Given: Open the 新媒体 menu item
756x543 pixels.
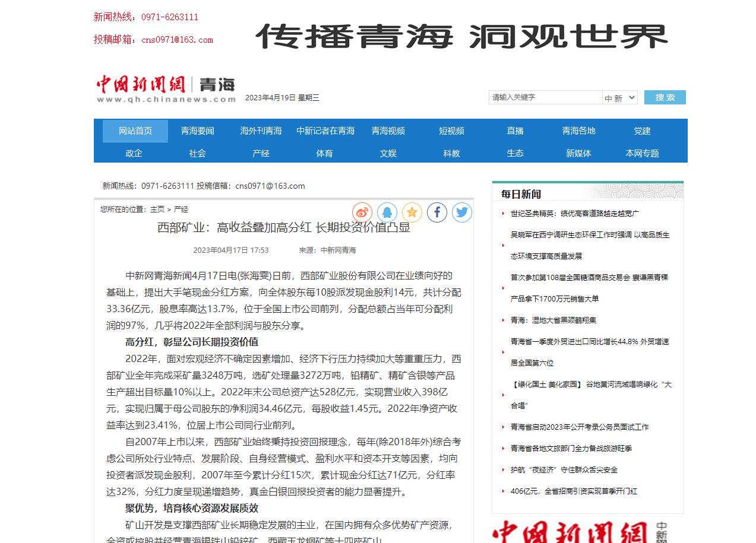Looking at the screenshot, I should 579,153.
